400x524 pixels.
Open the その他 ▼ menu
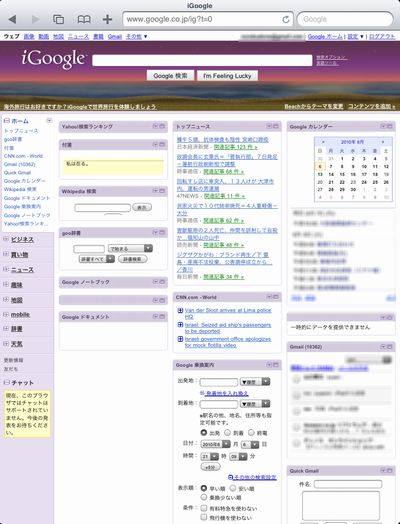coord(136,36)
